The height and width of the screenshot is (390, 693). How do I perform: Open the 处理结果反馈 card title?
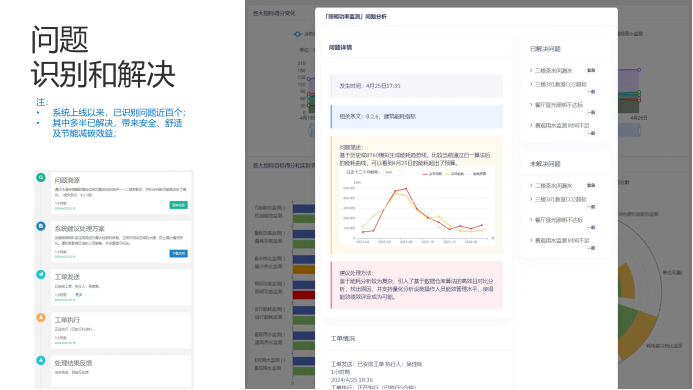click(73, 363)
